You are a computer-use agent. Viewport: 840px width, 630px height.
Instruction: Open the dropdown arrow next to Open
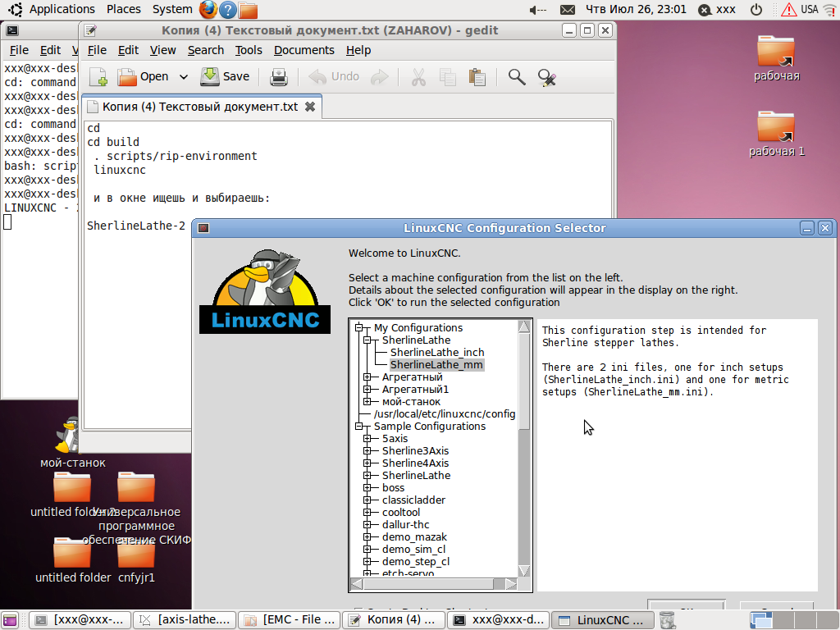point(183,77)
